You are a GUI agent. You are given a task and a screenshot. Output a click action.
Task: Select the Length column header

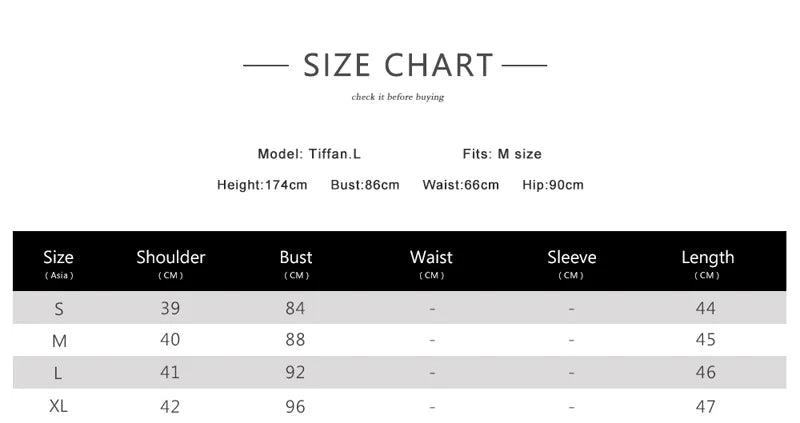(707, 263)
